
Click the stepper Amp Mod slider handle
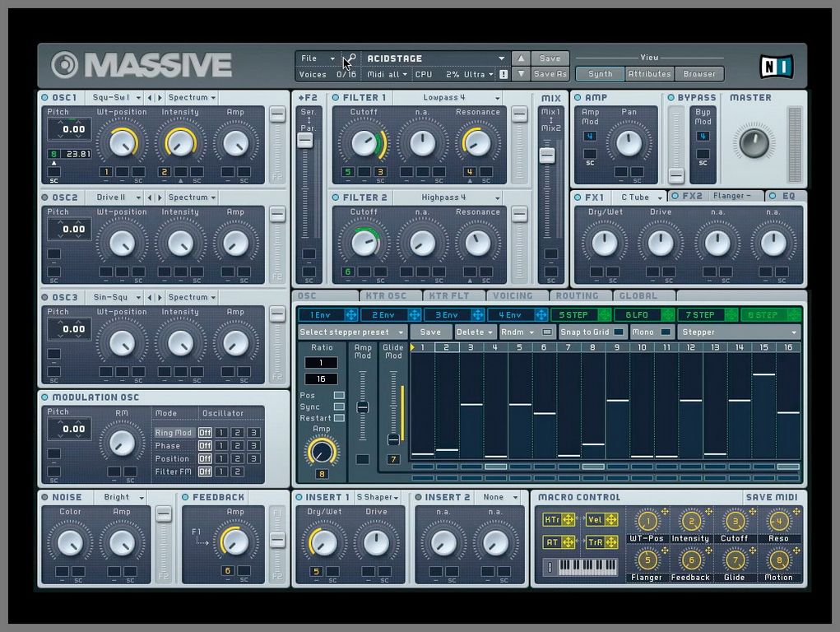point(363,407)
